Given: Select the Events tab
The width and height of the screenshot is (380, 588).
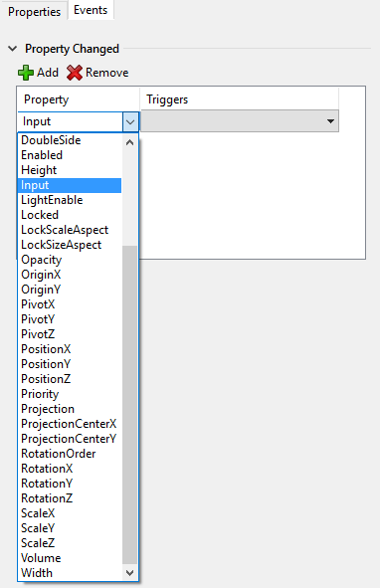Looking at the screenshot, I should (x=91, y=10).
